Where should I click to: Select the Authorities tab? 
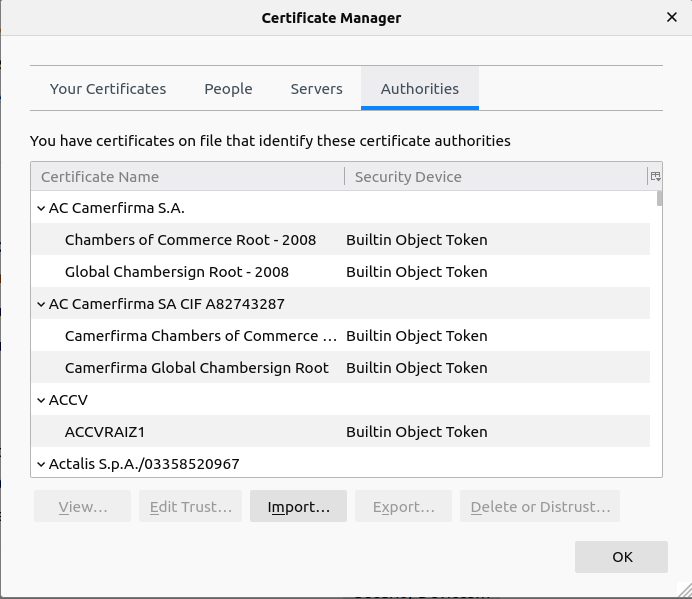pos(420,89)
